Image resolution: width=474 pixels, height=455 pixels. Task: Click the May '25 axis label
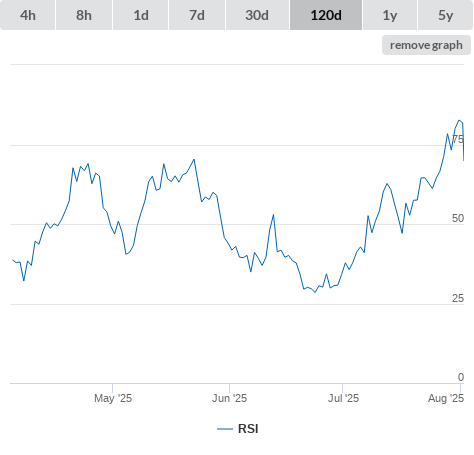pos(113,398)
